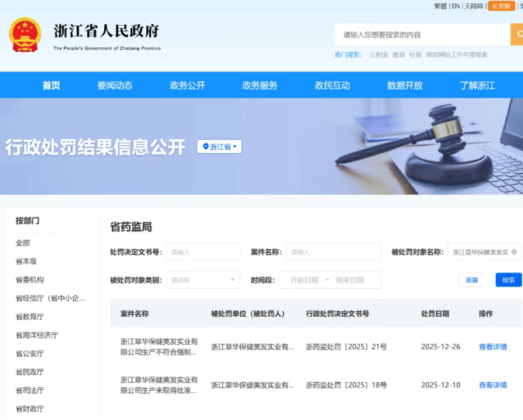Select 全部 in the department list

pos(23,243)
